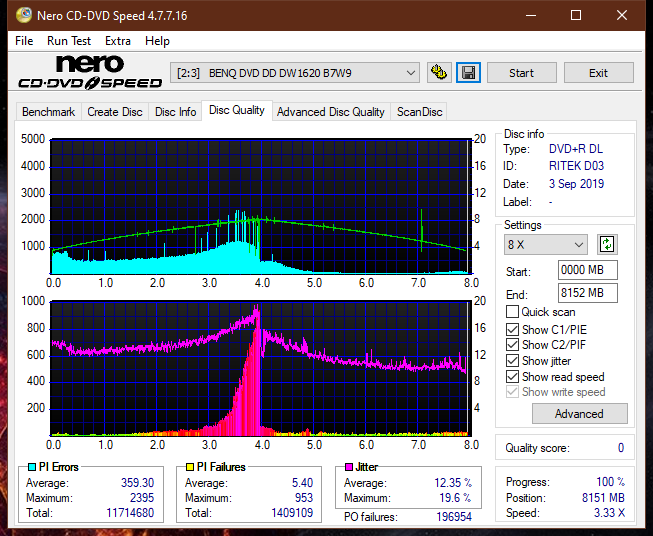The width and height of the screenshot is (653, 536).
Task: Switch to the Disc Info tab
Action: [x=175, y=112]
